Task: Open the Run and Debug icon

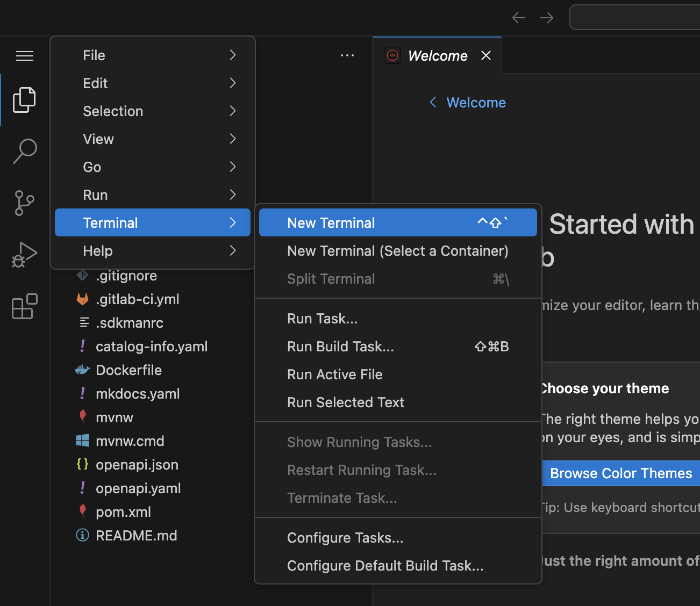Action: click(25, 255)
